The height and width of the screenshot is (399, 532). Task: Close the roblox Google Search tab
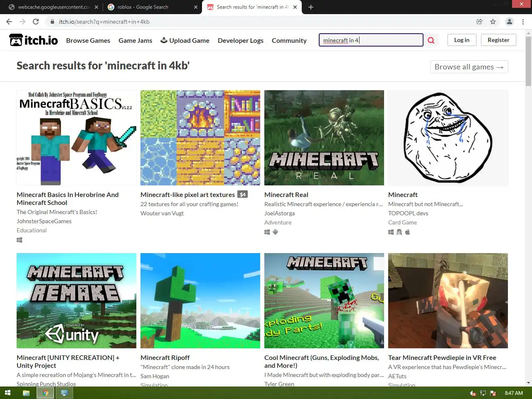click(196, 7)
